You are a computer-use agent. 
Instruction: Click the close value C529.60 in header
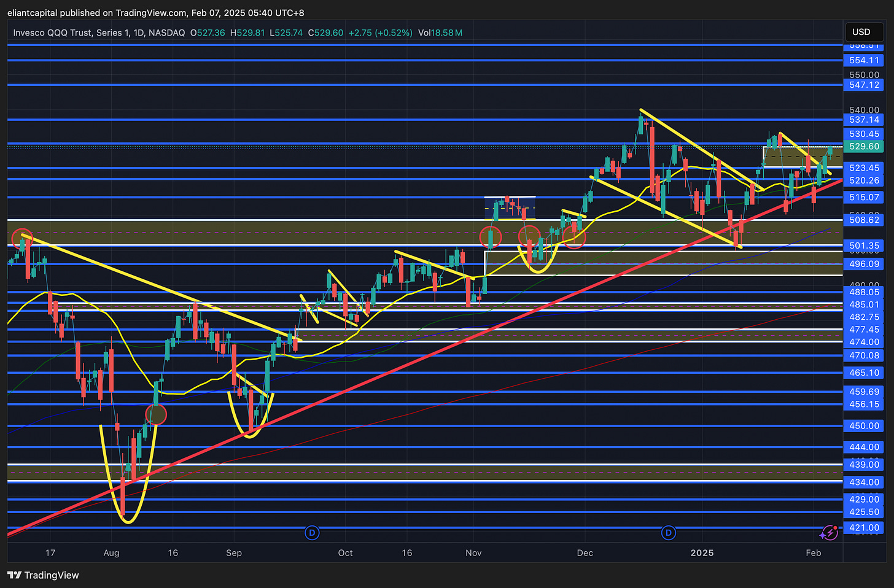(x=325, y=33)
